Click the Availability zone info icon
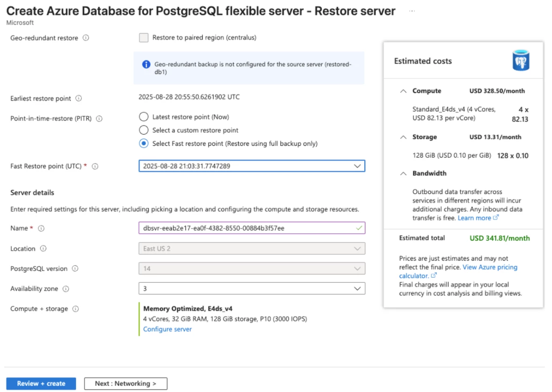The image size is (552, 392). click(x=66, y=289)
